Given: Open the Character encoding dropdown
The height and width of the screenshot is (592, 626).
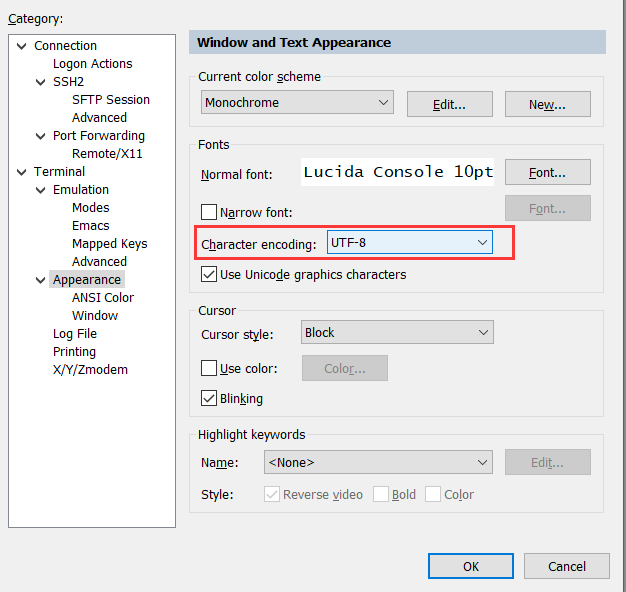Looking at the screenshot, I should click(410, 242).
